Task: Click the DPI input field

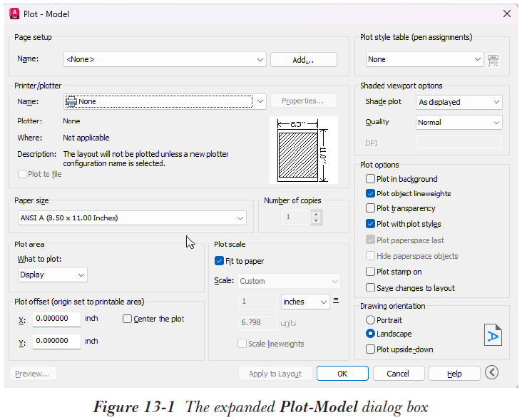Action: click(x=459, y=143)
